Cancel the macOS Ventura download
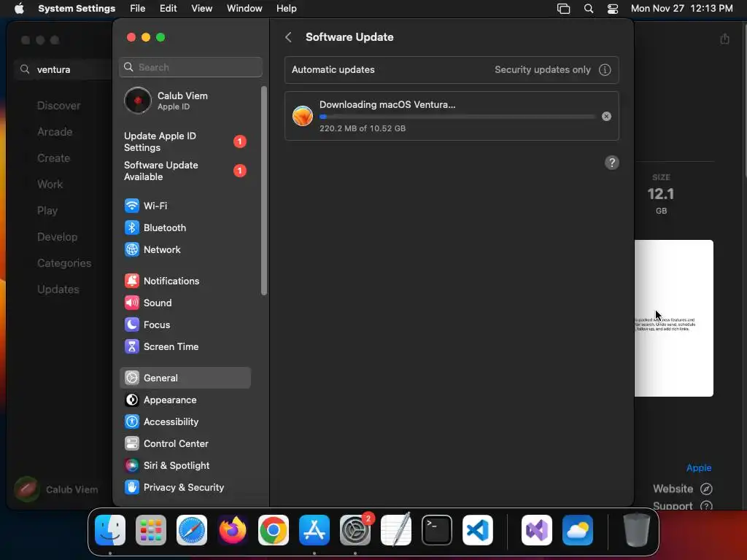The height and width of the screenshot is (560, 747). pyautogui.click(x=606, y=116)
